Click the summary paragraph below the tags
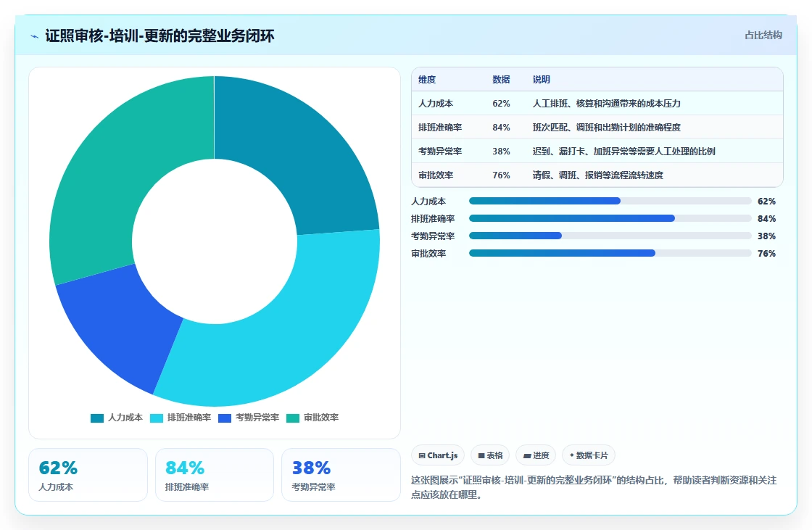The image size is (812, 530). coord(594,487)
